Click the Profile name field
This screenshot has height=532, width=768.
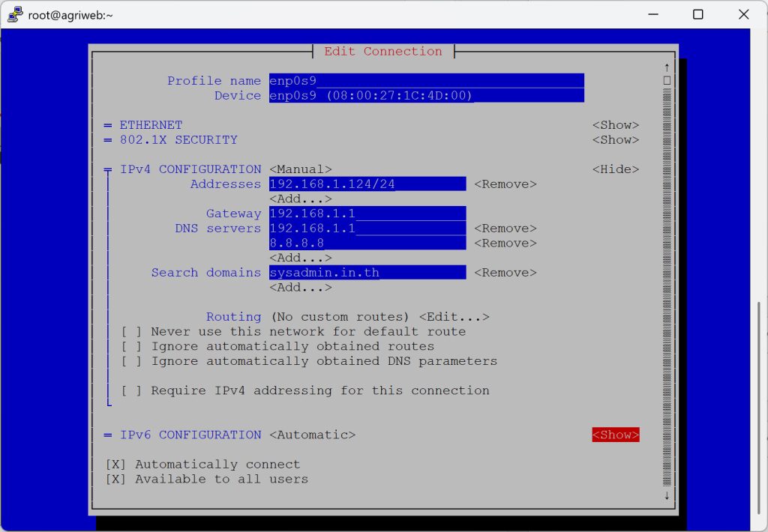point(426,81)
